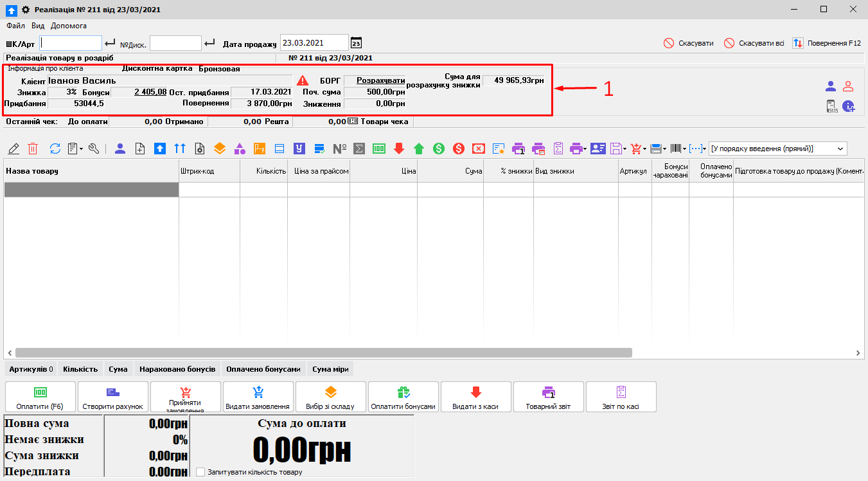Click the Розрахувати debt link
The image size is (868, 481).
[x=380, y=80]
